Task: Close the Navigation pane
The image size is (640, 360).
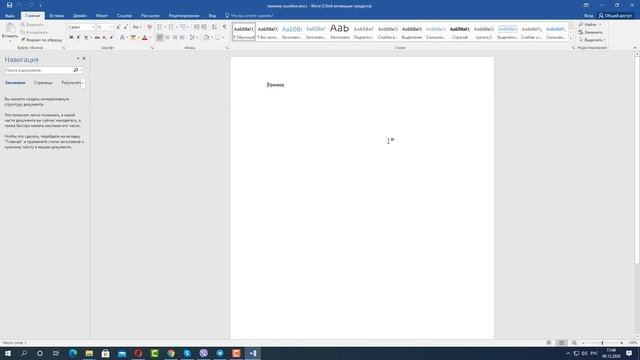Action: pos(84,59)
